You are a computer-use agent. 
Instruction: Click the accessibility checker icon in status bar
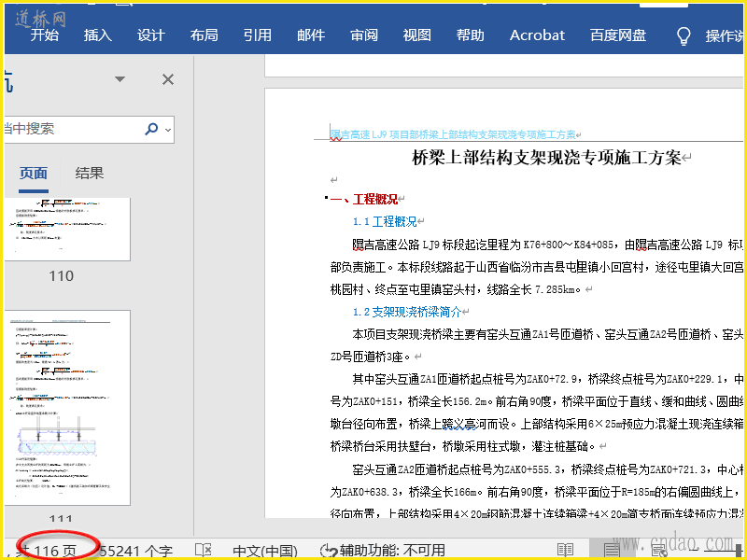(329, 551)
